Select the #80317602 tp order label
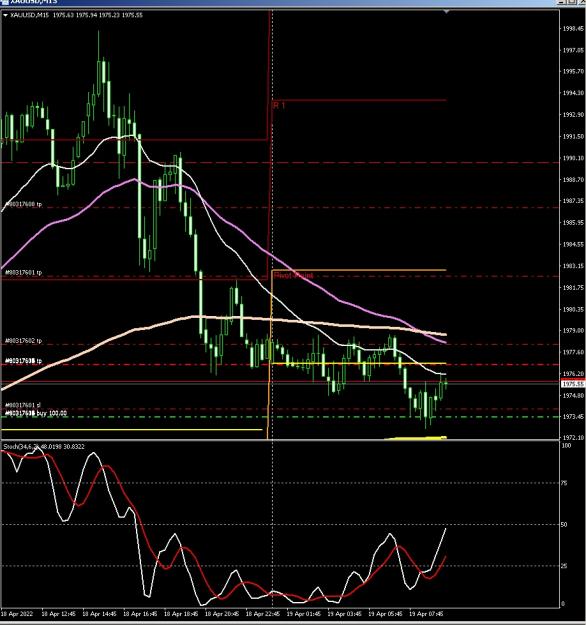Viewport: 586px width, 625px height. point(23,341)
